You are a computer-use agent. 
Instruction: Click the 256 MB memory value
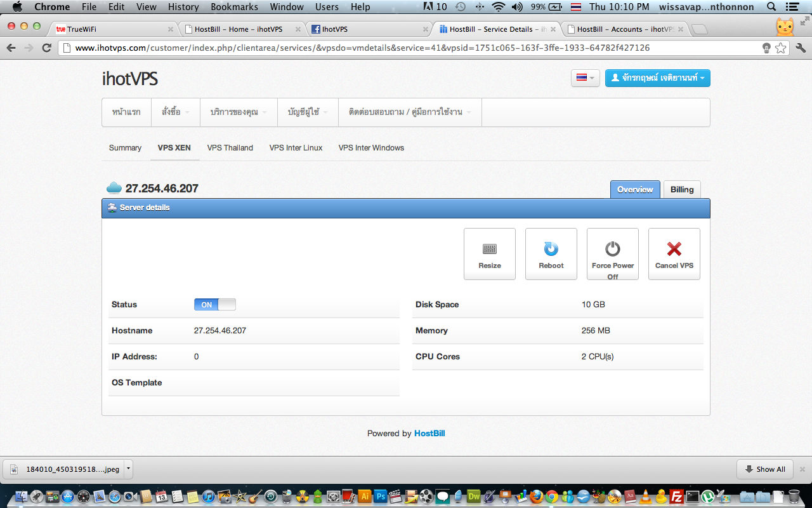point(596,331)
